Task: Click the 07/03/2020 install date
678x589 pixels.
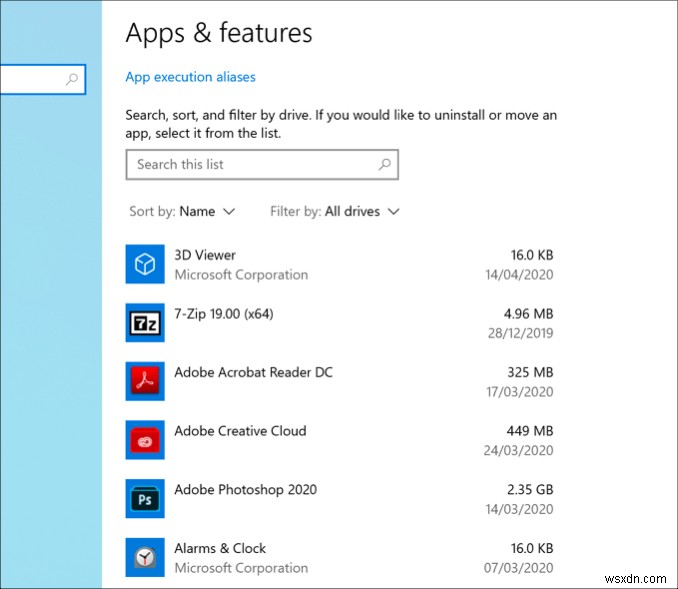Action: coord(518,568)
